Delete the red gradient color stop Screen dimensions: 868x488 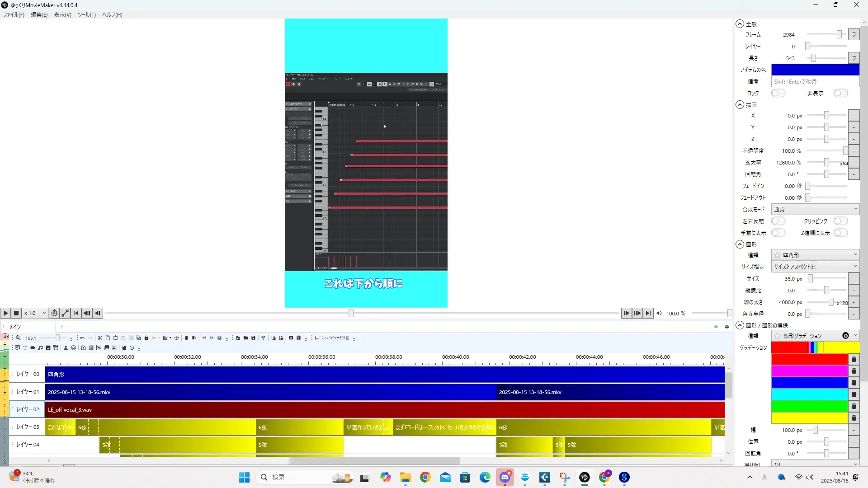(854, 359)
